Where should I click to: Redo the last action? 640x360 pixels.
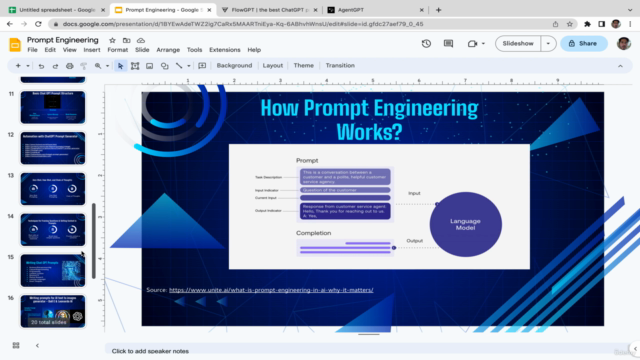click(x=55, y=66)
